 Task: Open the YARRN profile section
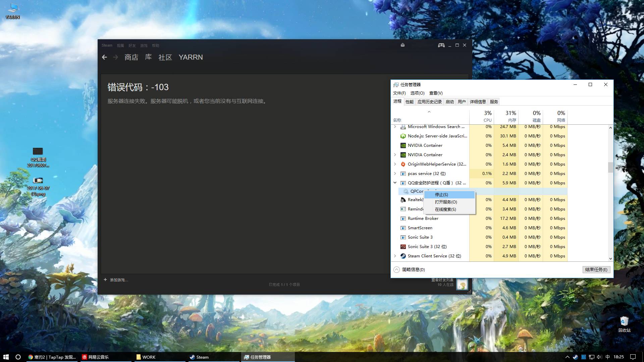[x=191, y=57]
